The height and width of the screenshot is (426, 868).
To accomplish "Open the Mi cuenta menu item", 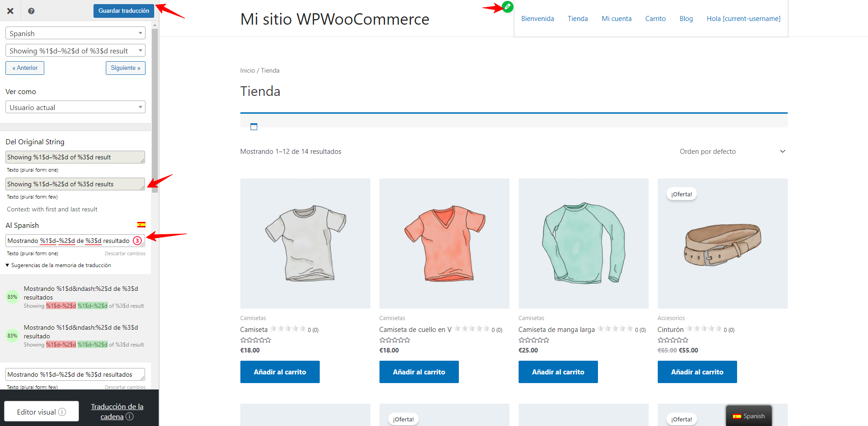I will click(x=616, y=19).
